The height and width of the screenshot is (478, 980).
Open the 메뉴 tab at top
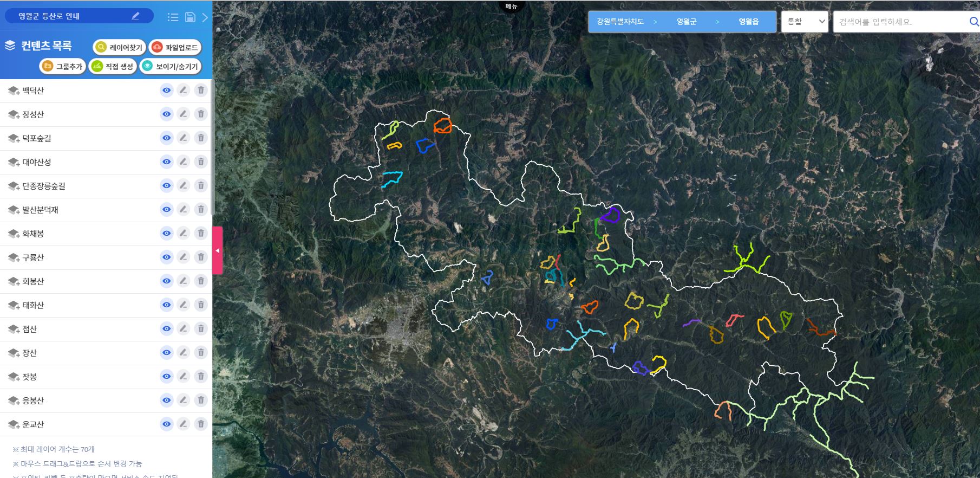pos(511,7)
